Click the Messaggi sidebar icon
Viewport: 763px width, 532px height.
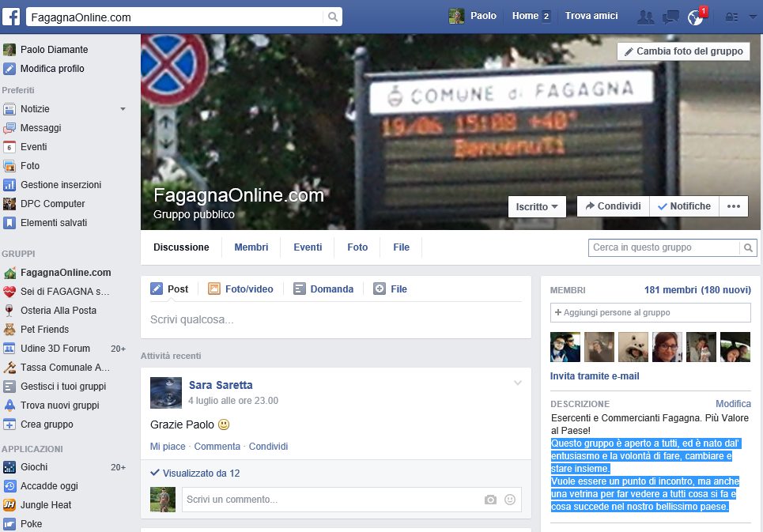coord(9,128)
